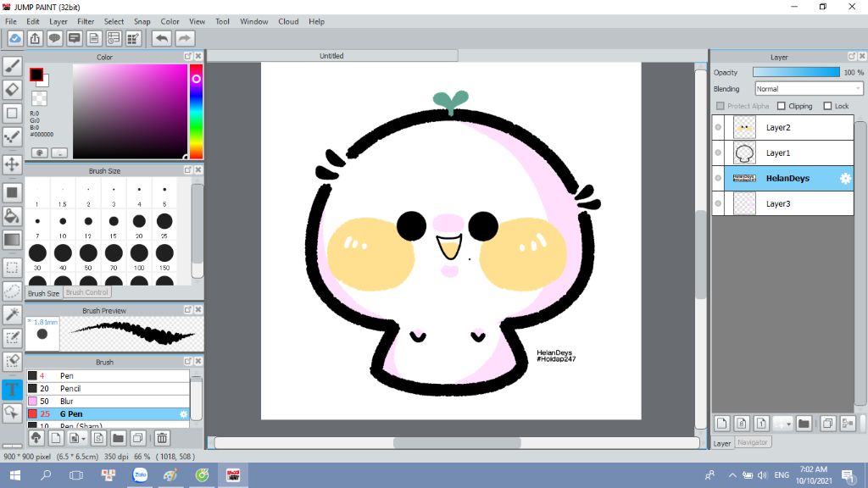Open G Pen brush settings gear
868x488 pixels.
click(x=184, y=413)
